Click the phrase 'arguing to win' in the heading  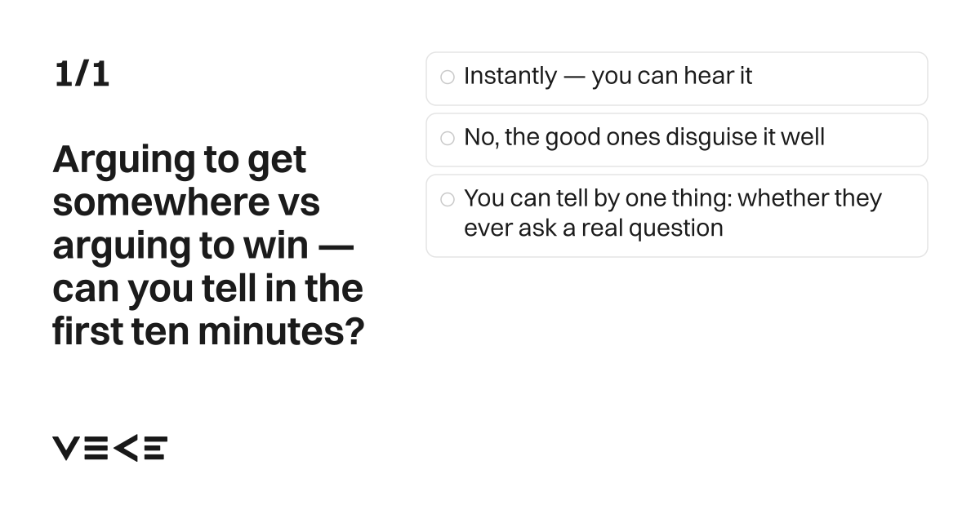[180, 246]
